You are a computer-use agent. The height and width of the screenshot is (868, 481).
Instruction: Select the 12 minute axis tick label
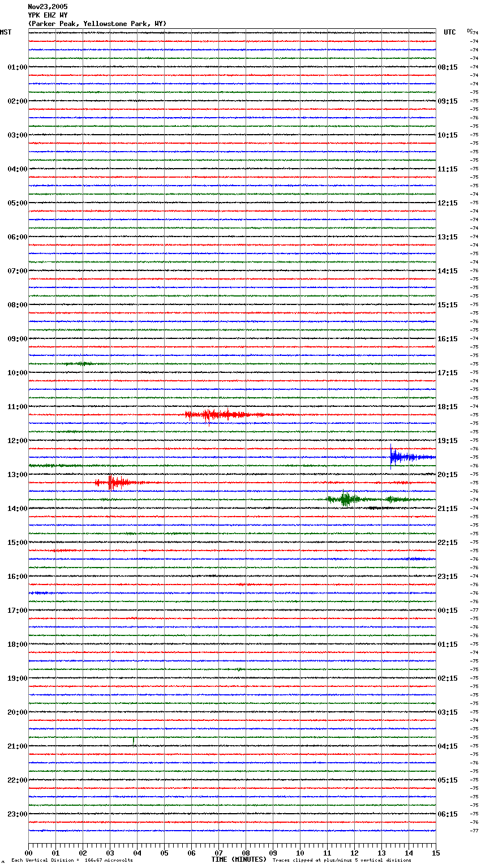click(354, 853)
